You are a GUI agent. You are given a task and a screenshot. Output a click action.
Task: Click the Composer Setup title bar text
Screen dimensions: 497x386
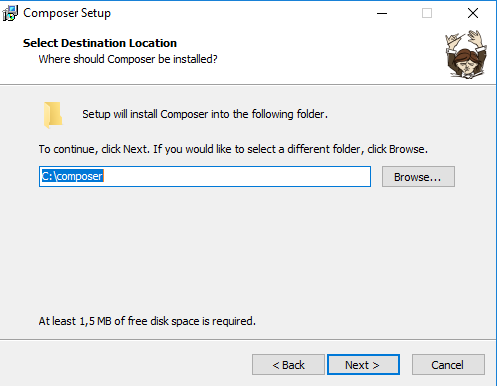pyautogui.click(x=67, y=13)
